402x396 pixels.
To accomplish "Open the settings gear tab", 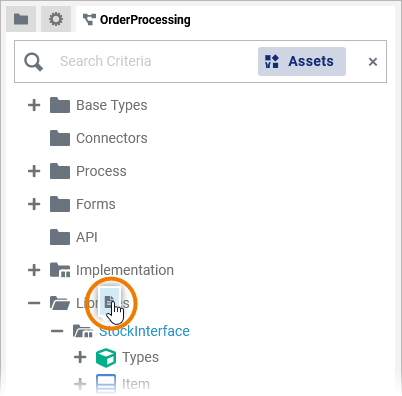I will pos(56,19).
